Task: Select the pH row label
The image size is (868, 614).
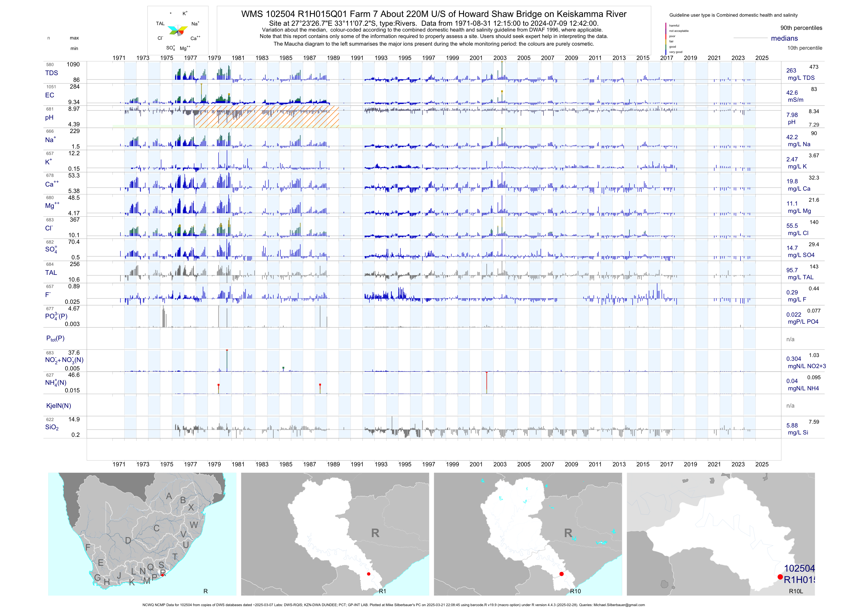Action: pos(49,118)
